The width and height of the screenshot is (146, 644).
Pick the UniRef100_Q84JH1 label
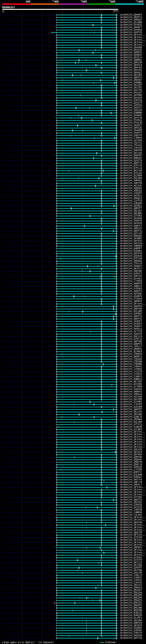(131, 70)
